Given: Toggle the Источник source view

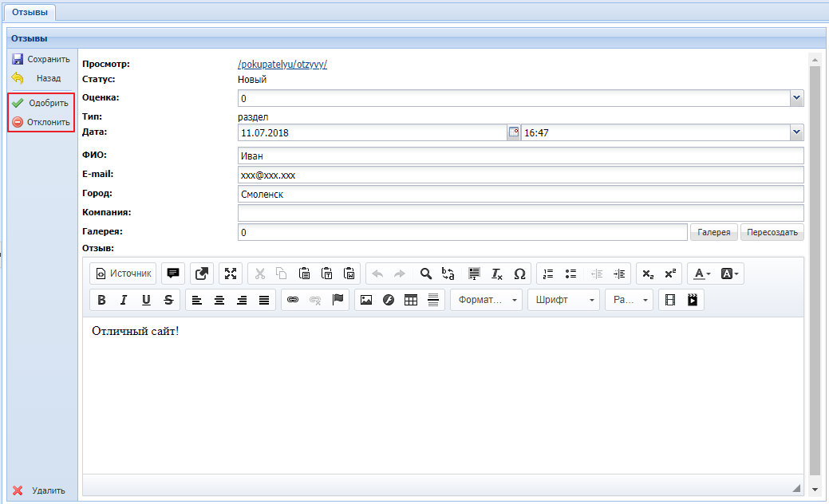Looking at the screenshot, I should coord(123,274).
